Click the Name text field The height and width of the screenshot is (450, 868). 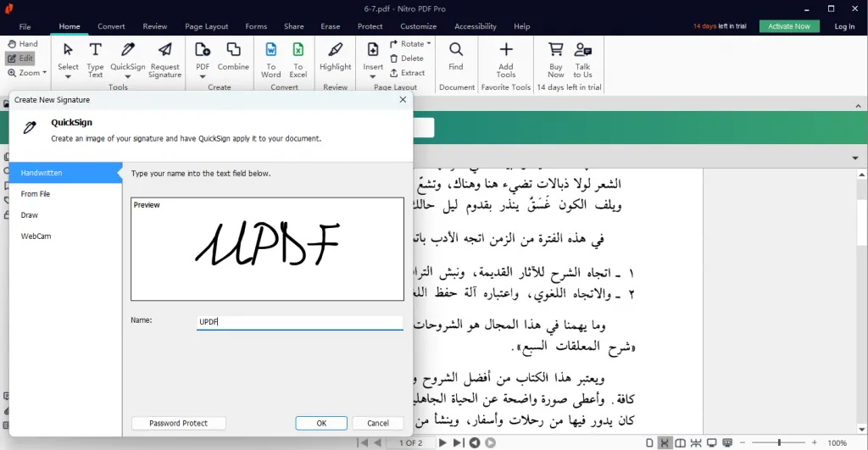[299, 322]
